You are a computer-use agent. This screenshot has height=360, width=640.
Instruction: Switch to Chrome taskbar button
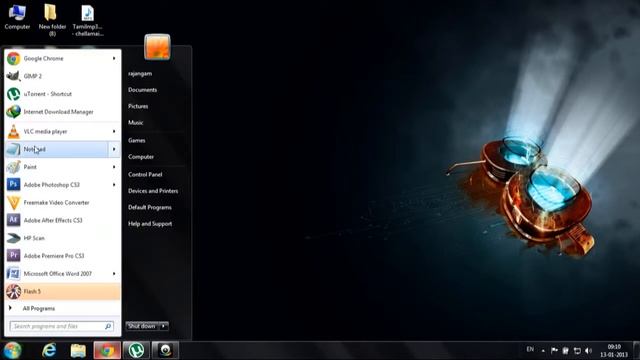pyautogui.click(x=107, y=351)
